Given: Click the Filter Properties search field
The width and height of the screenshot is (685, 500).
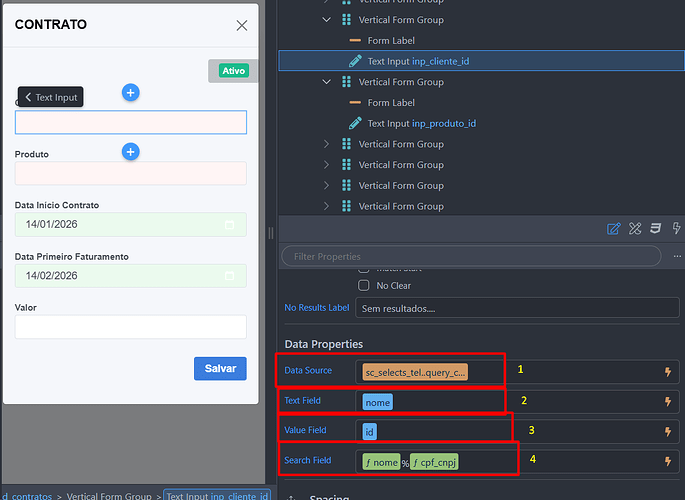Looking at the screenshot, I should 470,257.
